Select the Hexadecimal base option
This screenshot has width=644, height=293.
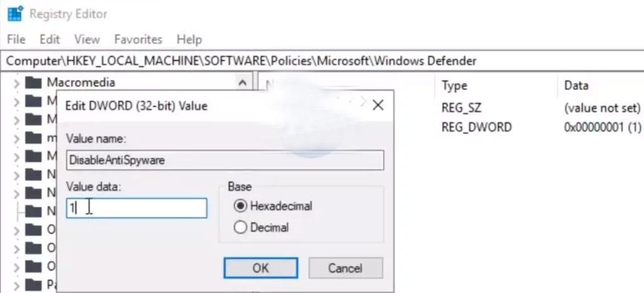point(273,206)
